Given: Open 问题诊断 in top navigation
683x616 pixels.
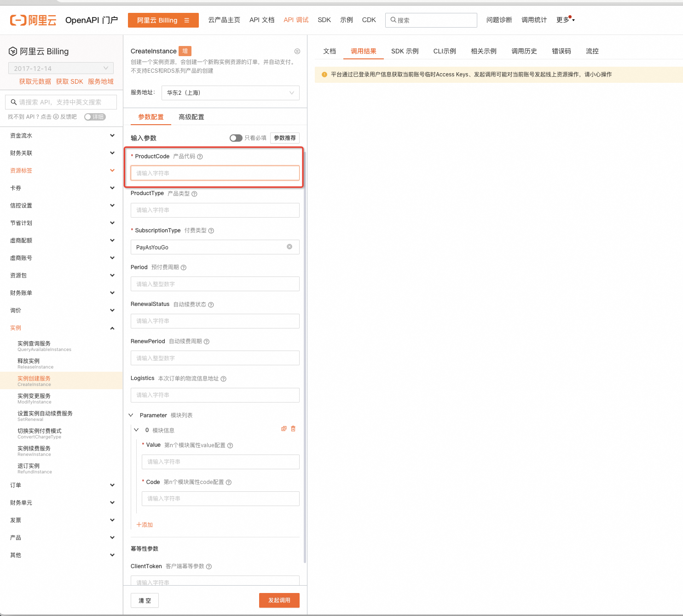Looking at the screenshot, I should point(499,20).
